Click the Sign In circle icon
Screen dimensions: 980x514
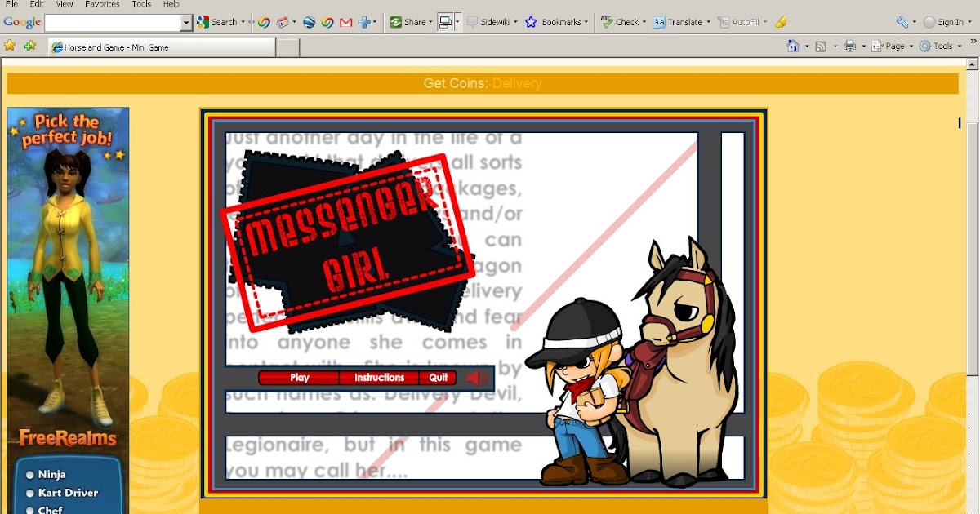[x=929, y=22]
